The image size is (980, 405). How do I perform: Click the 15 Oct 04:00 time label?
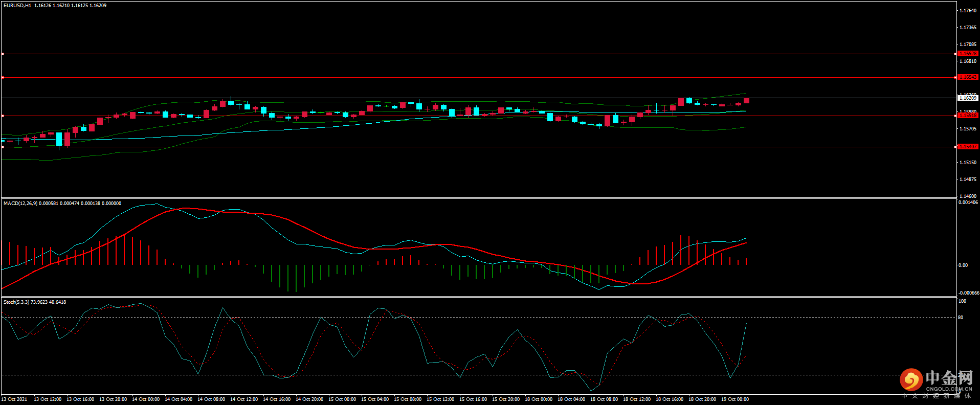375,399
